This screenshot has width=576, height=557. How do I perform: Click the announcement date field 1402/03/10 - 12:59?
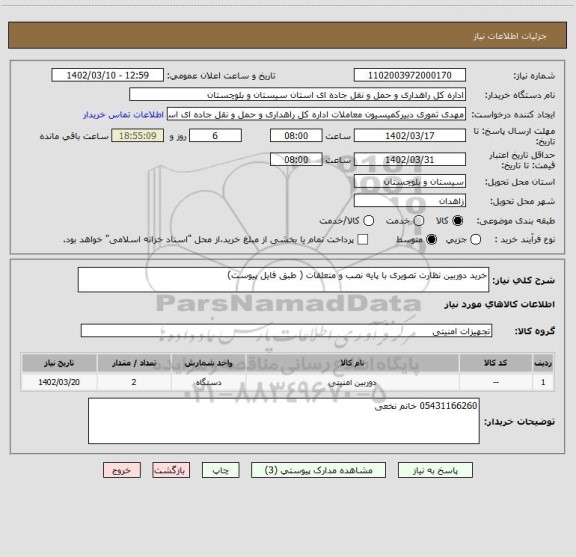point(108,75)
